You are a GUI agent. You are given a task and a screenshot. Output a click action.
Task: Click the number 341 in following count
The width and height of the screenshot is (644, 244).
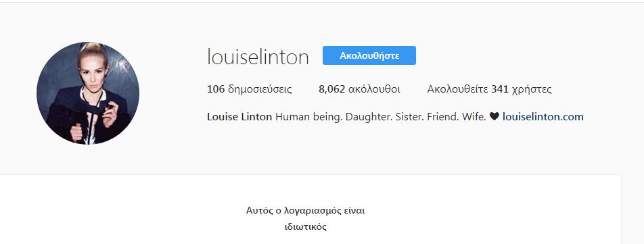tap(500, 89)
